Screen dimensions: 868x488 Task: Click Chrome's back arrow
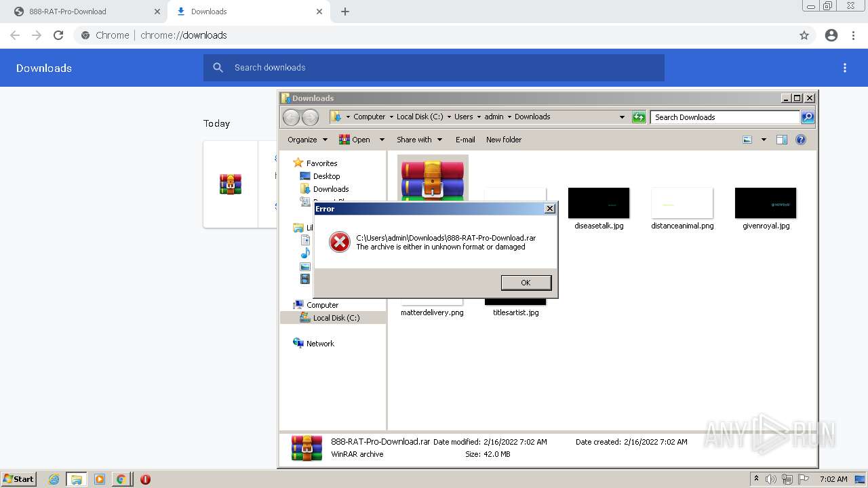(15, 35)
